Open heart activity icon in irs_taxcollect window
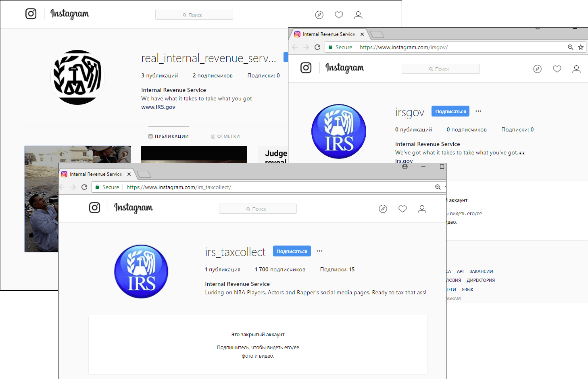 tap(402, 209)
